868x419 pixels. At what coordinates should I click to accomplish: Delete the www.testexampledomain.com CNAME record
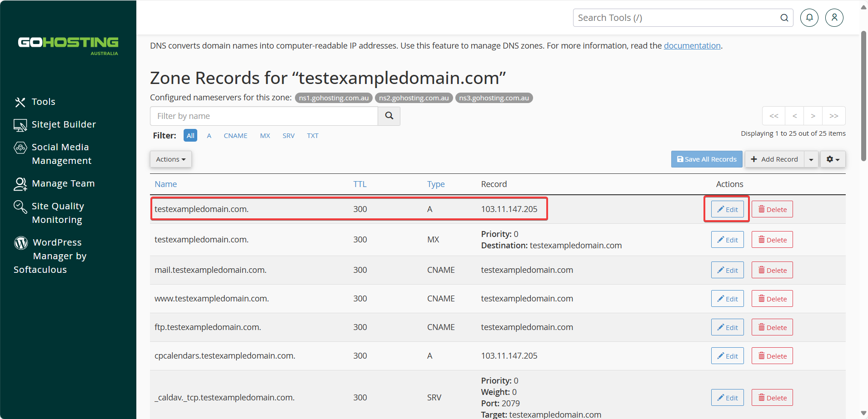click(772, 299)
